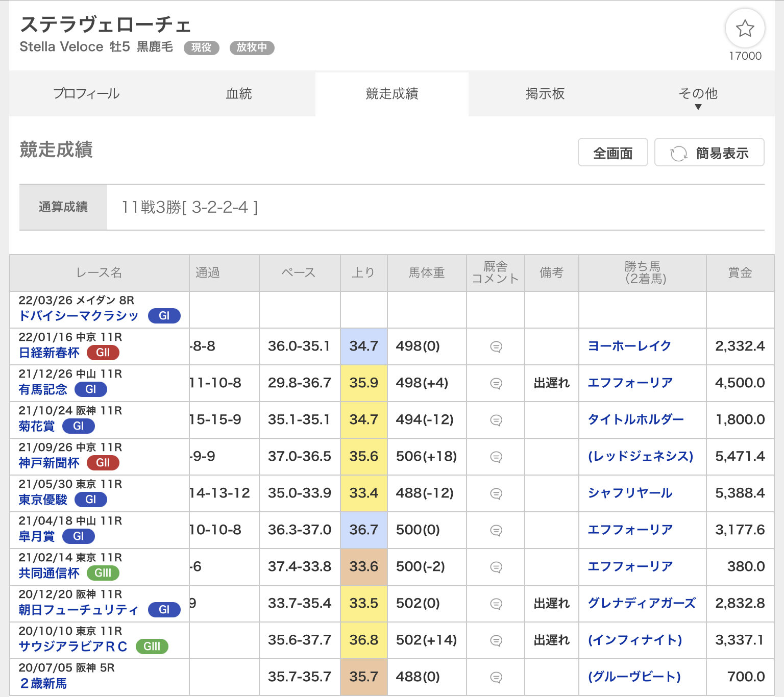The height and width of the screenshot is (697, 784).
Task: Open stable comment icon for 東京優駿 row
Action: pos(496,494)
